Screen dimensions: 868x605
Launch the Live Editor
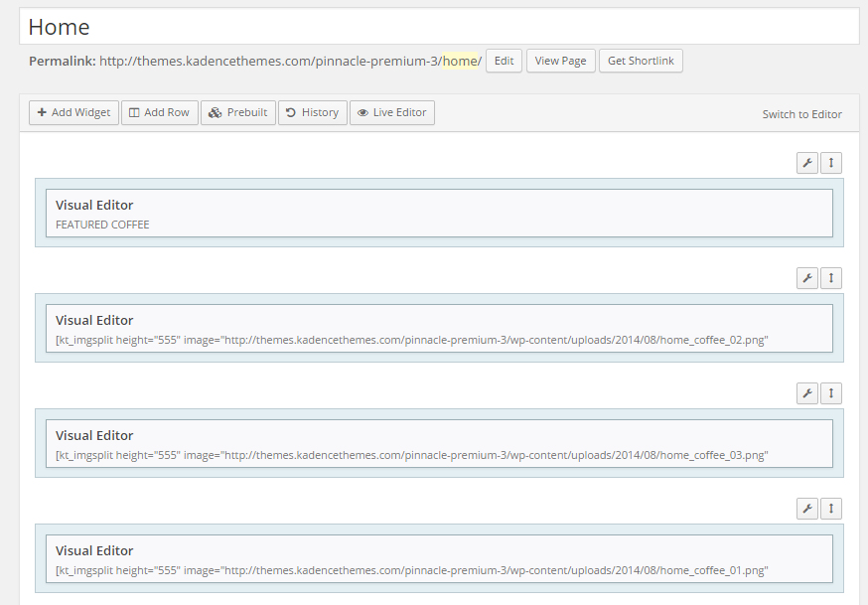pyautogui.click(x=391, y=112)
